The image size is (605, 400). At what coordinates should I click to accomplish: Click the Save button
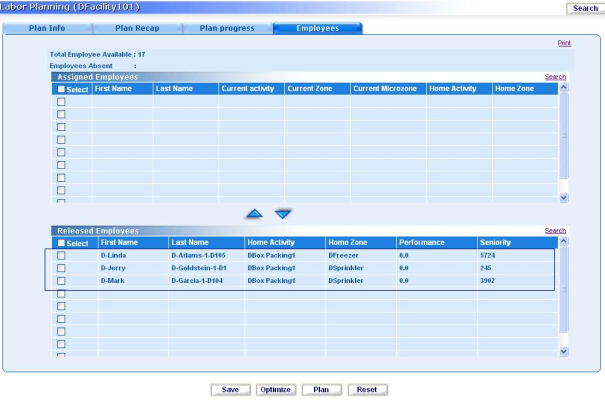(x=230, y=390)
